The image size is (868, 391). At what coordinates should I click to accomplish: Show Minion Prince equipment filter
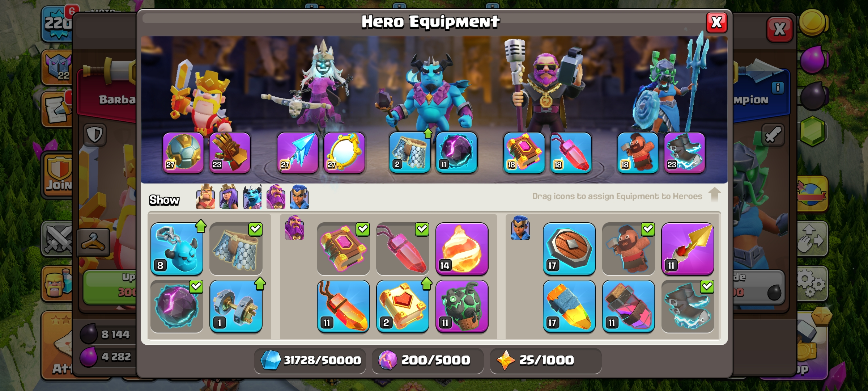pyautogui.click(x=252, y=197)
